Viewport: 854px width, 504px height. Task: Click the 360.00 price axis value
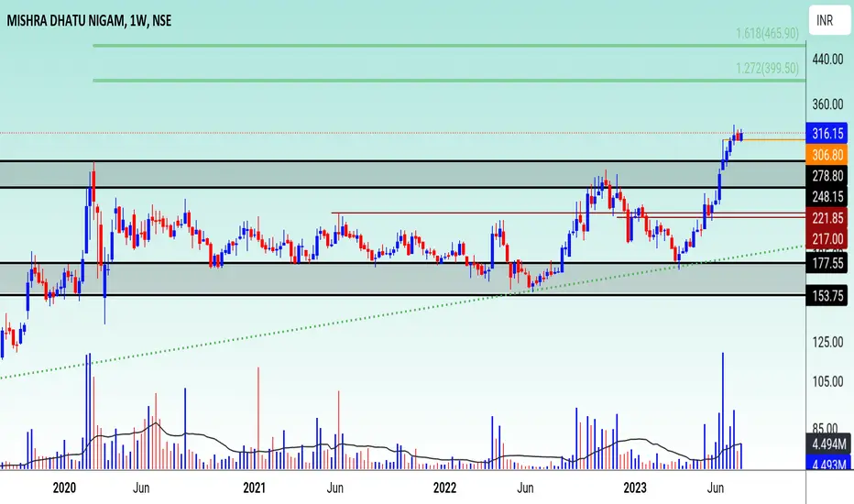(x=827, y=104)
